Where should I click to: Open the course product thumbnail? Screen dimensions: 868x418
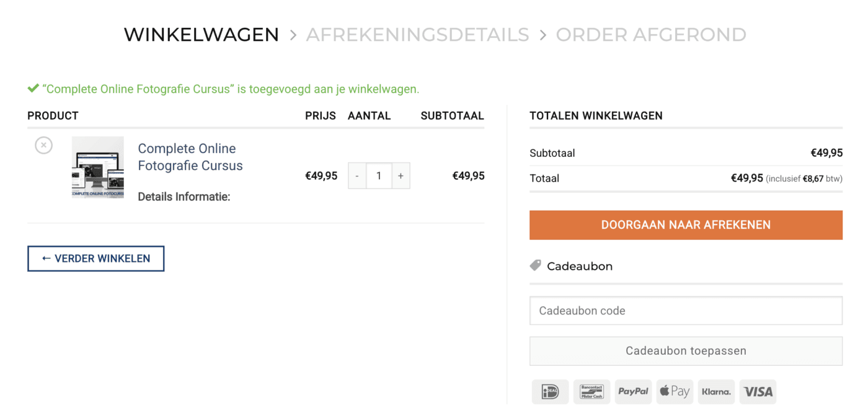[x=98, y=167]
